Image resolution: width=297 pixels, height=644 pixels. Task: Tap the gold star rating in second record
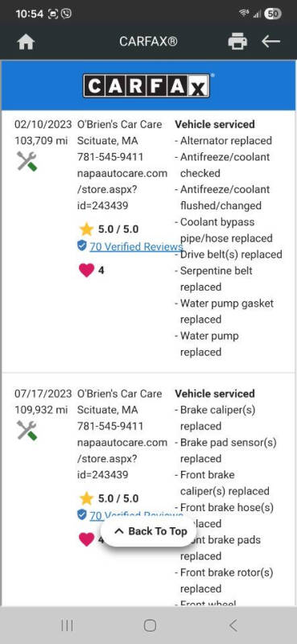pos(86,498)
